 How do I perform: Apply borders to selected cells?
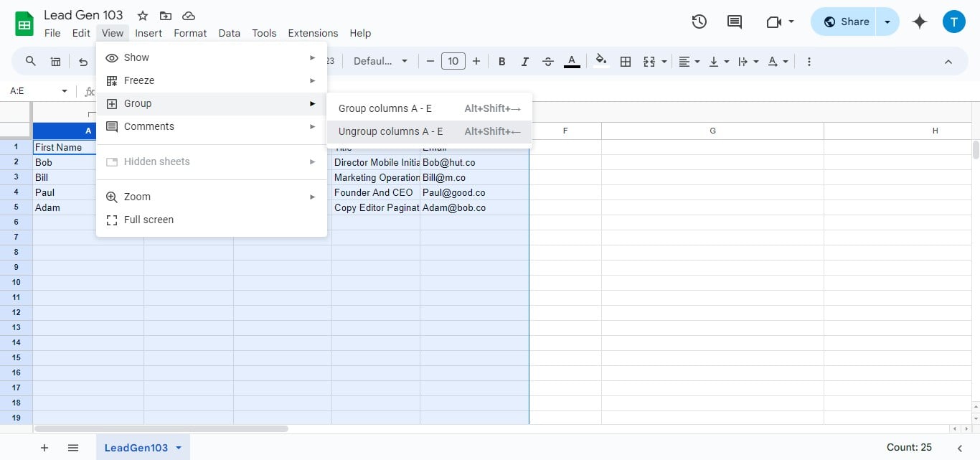click(x=625, y=61)
